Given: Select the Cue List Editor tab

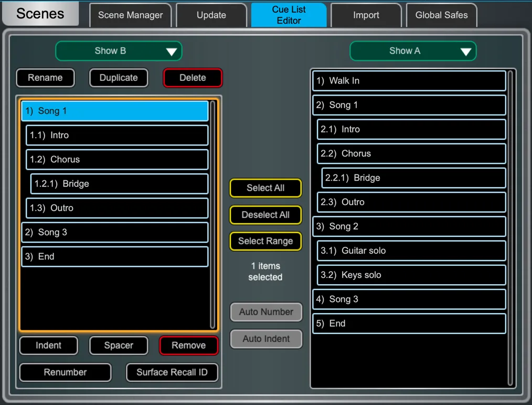Looking at the screenshot, I should click(289, 15).
